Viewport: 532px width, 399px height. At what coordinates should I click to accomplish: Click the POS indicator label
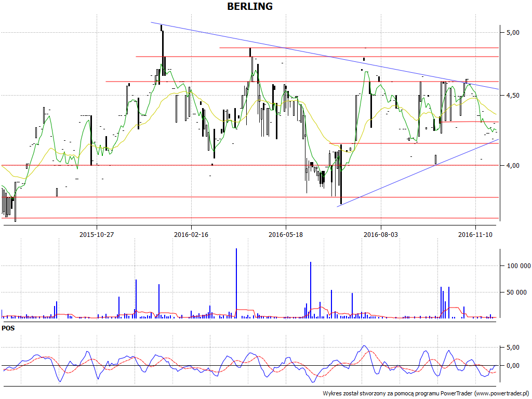coord(8,328)
